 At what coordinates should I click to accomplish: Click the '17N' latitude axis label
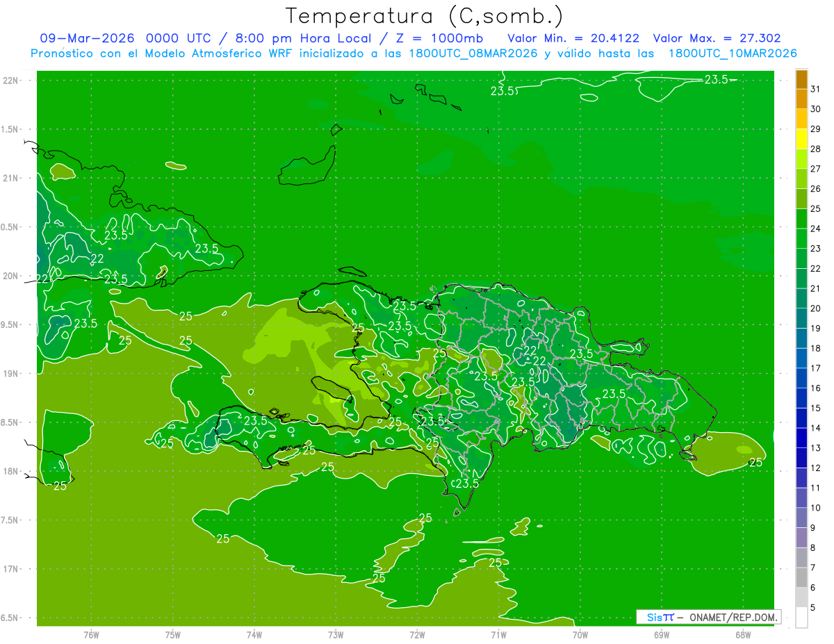point(10,569)
